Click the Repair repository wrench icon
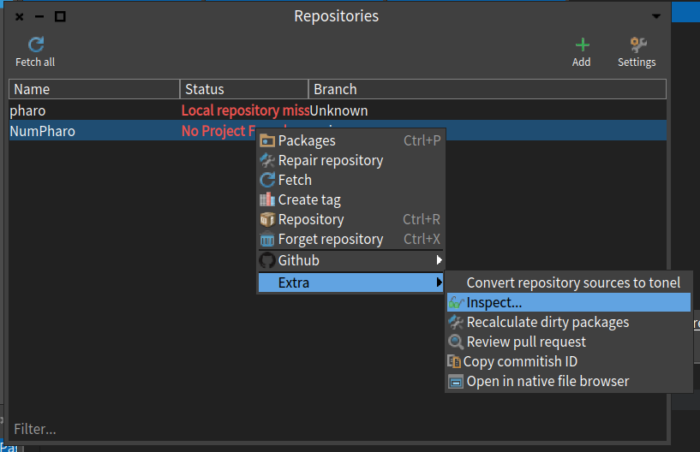Screen dimensions: 700x452 click(267, 160)
